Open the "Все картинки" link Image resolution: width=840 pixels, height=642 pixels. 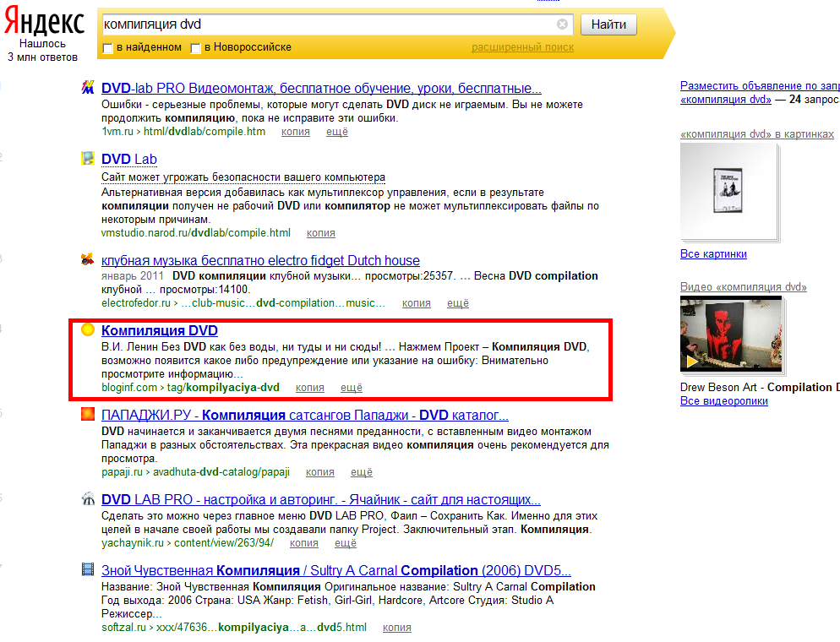coord(713,254)
